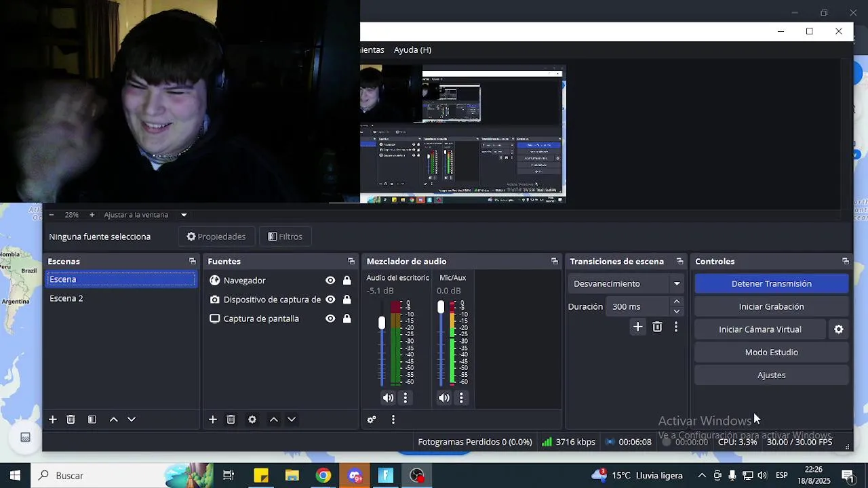
Task: Open source properties gear in the Fuentes panel
Action: (x=252, y=420)
